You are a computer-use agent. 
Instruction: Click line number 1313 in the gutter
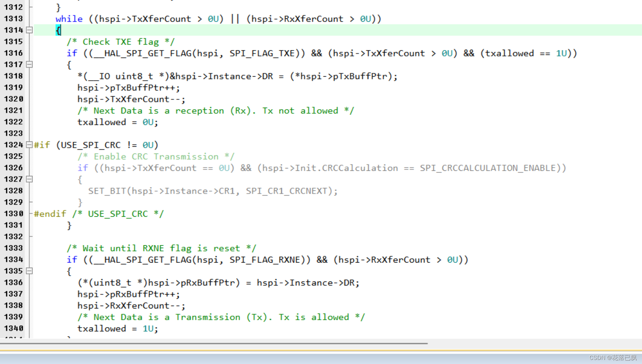(13, 19)
